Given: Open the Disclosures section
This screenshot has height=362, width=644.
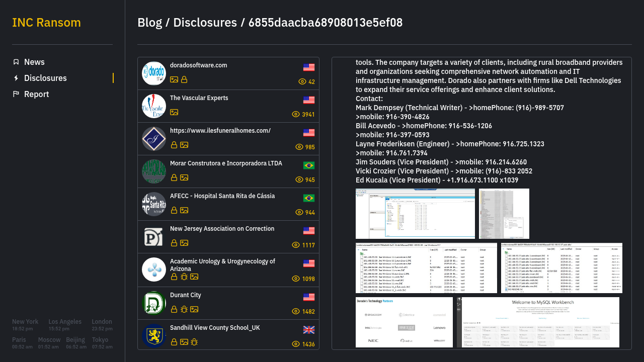Looking at the screenshot, I should pyautogui.click(x=62, y=78).
